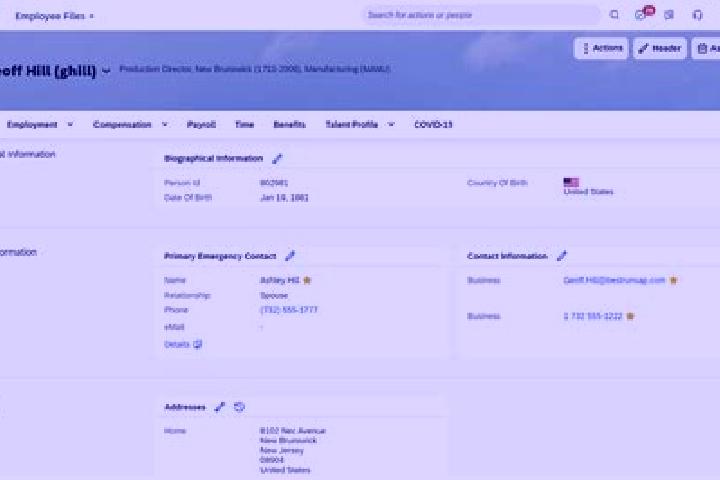Image resolution: width=720 pixels, height=480 pixels.
Task: Click the partially visible calendar button beside Header
Action: (706, 48)
